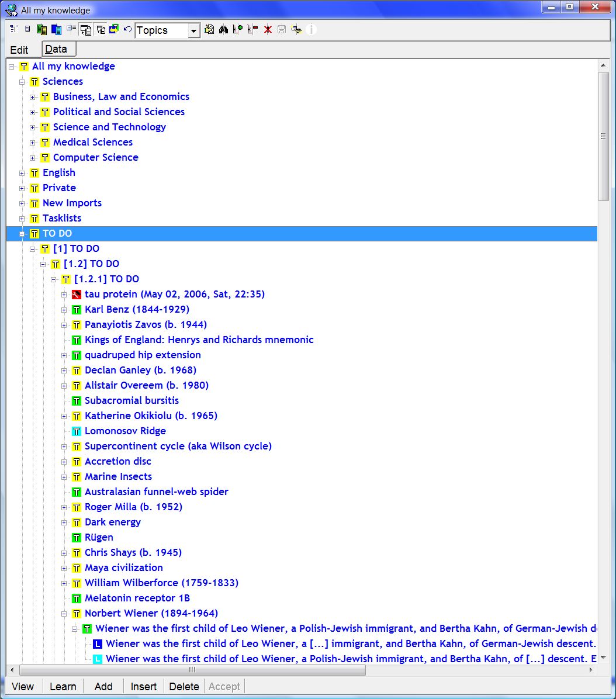Click the tree icon with green plus
This screenshot has width=616, height=699.
point(238,30)
